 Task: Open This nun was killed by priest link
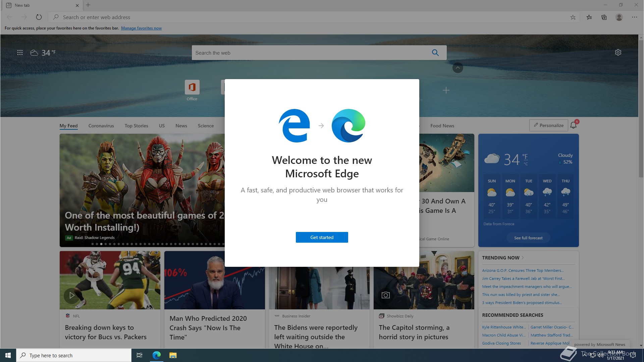tap(521, 295)
